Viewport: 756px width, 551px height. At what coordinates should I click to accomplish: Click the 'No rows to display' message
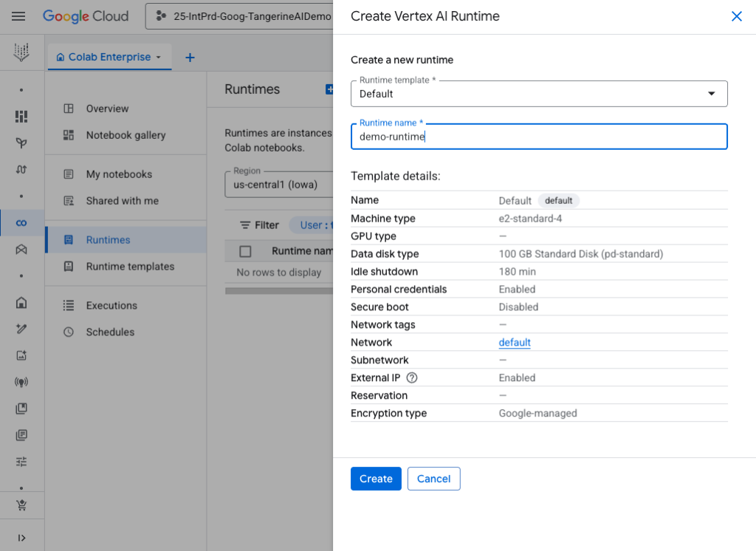click(278, 272)
